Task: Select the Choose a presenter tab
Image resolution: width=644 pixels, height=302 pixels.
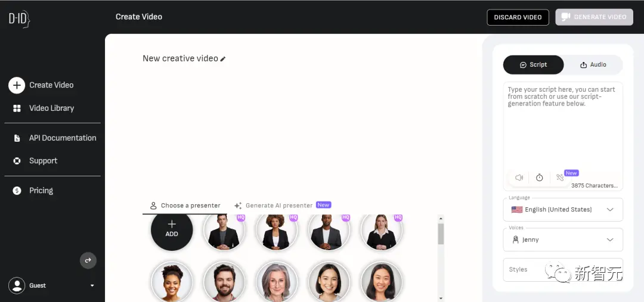Action: 185,206
